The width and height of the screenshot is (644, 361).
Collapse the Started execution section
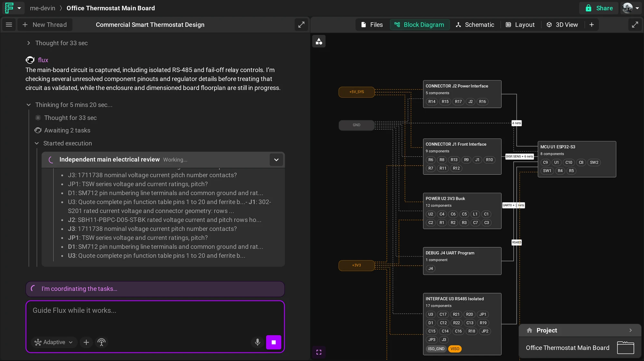[37, 143]
